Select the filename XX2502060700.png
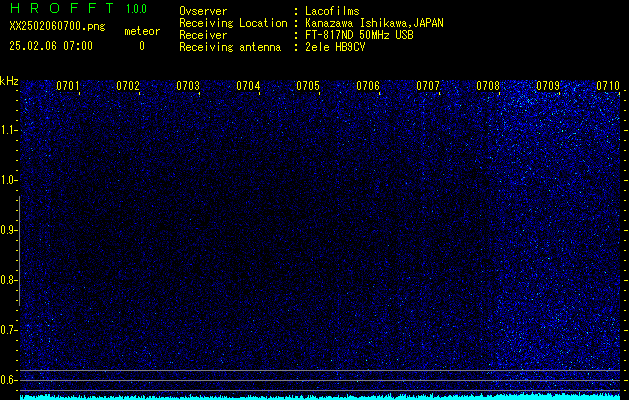 pyautogui.click(x=57, y=27)
